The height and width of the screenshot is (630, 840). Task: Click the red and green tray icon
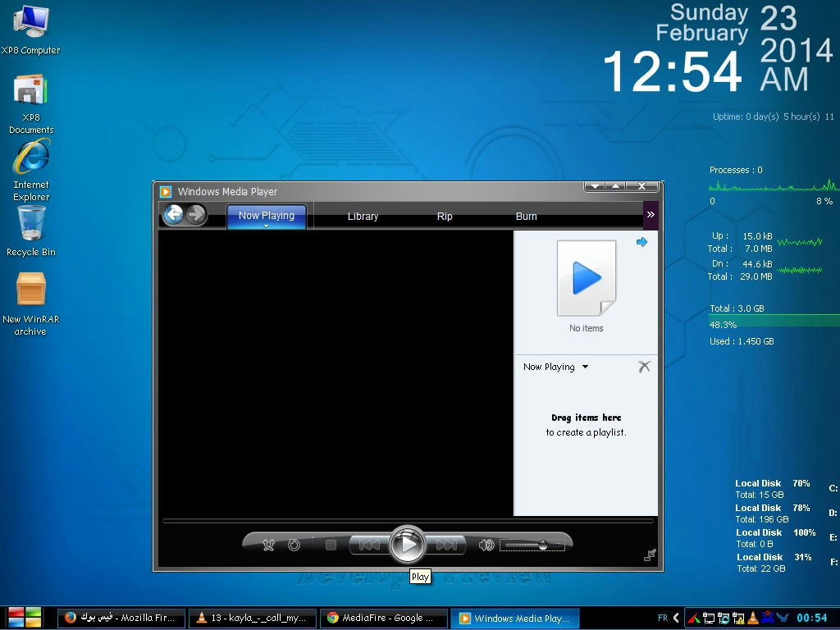tap(694, 619)
